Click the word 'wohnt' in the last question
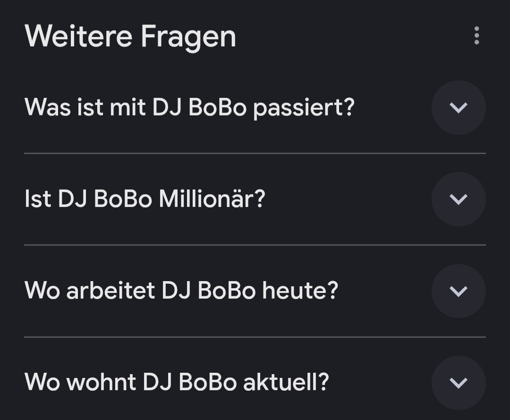 point(102,383)
